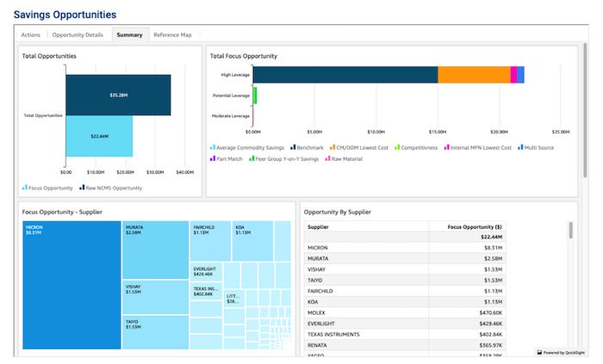This screenshot has width=603, height=364.
Task: Click the Powered by QuickSight badge
Action: (x=562, y=352)
